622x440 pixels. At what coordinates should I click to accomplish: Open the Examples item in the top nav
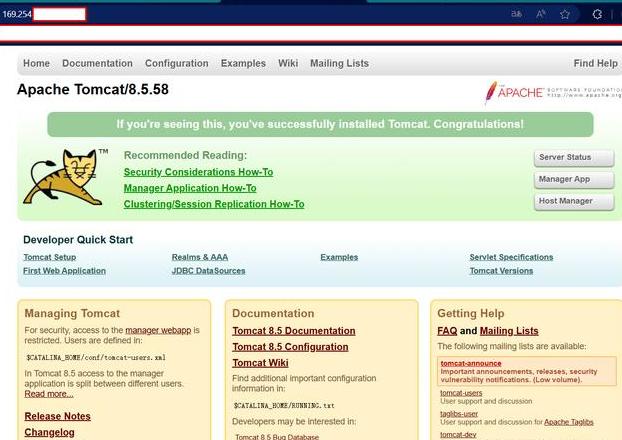243,63
